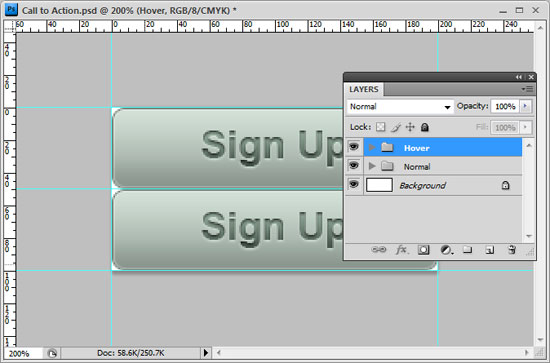Screen dimensions: 550x363
Task: Click the Background layer lock icon
Action: pyautogui.click(x=505, y=185)
